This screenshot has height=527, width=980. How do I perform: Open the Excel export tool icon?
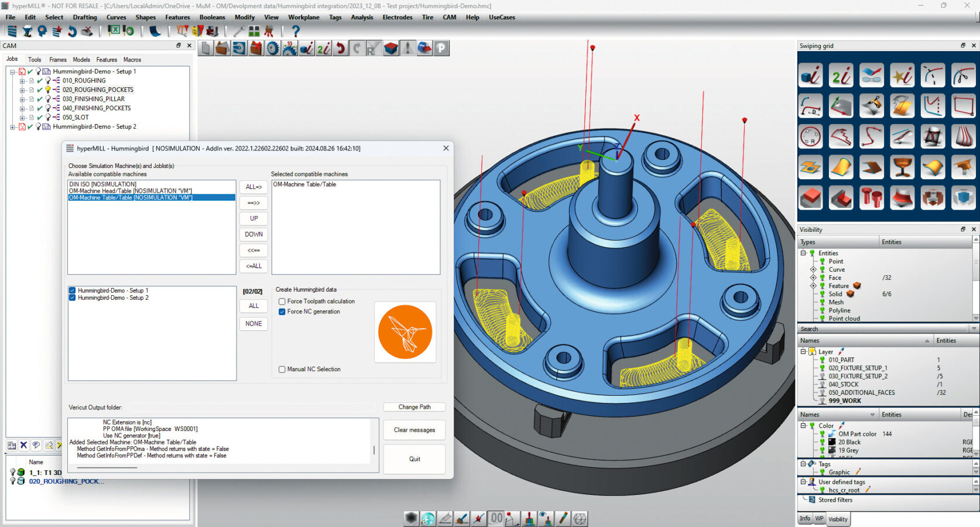tap(115, 32)
